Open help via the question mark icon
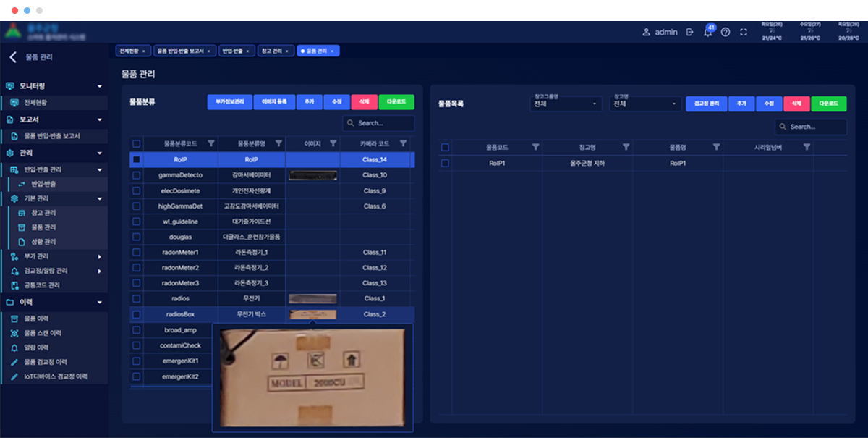Viewport: 868px width, 438px height. click(726, 33)
